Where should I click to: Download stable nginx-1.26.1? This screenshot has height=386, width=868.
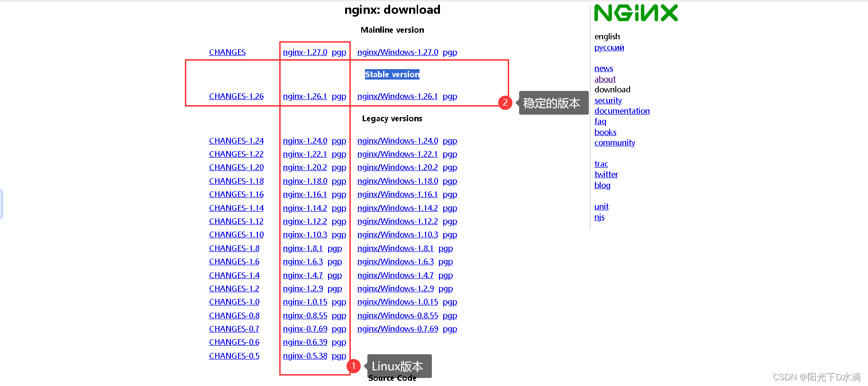305,96
